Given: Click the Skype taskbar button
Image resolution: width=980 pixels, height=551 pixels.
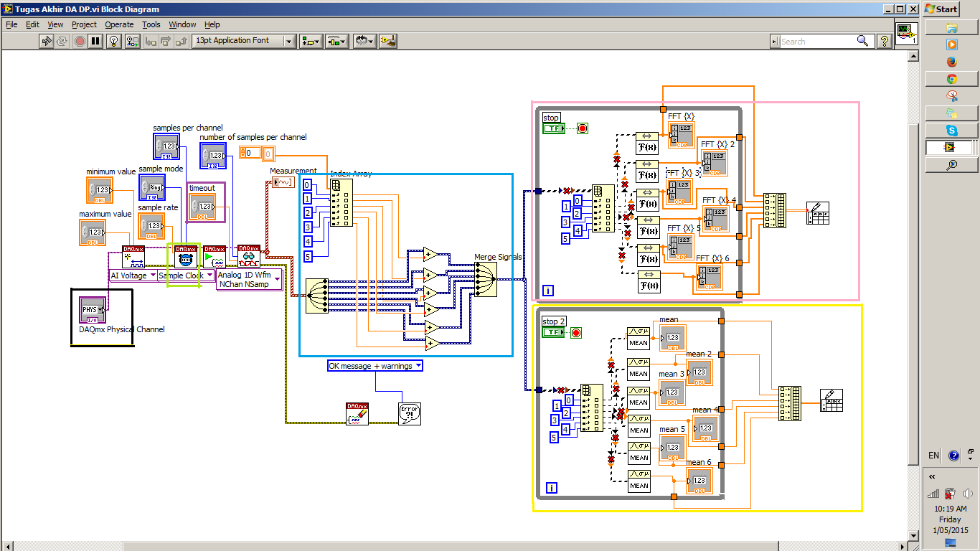Looking at the screenshot, I should 951,130.
